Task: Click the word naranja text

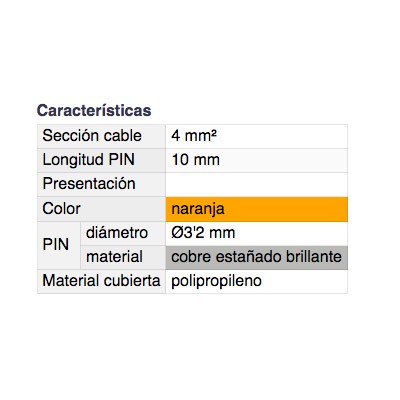Action: [x=198, y=210]
